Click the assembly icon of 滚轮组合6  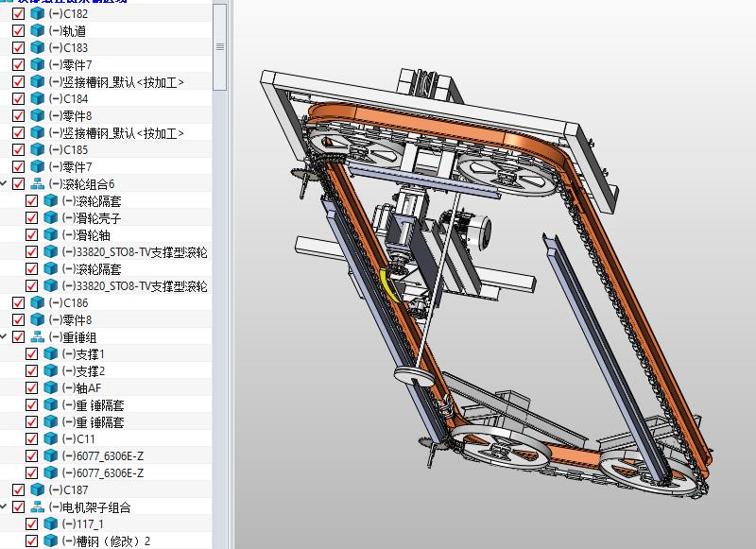(37, 183)
